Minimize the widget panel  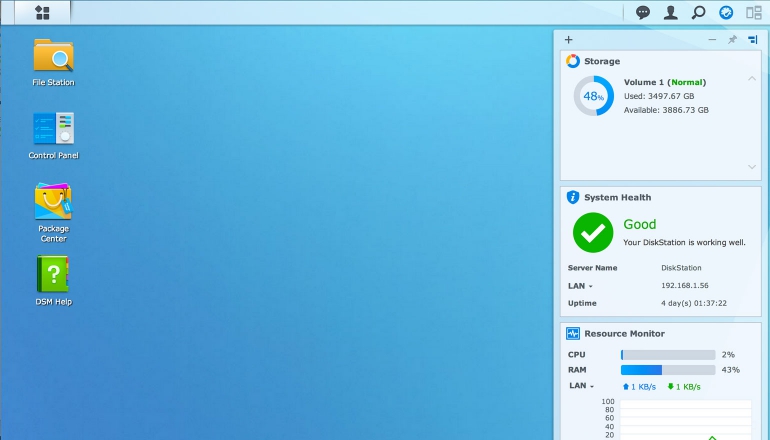tap(712, 40)
